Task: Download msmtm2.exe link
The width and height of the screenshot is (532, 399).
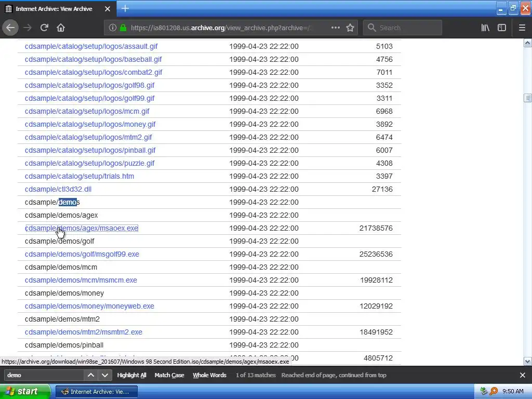Action: tap(84, 332)
